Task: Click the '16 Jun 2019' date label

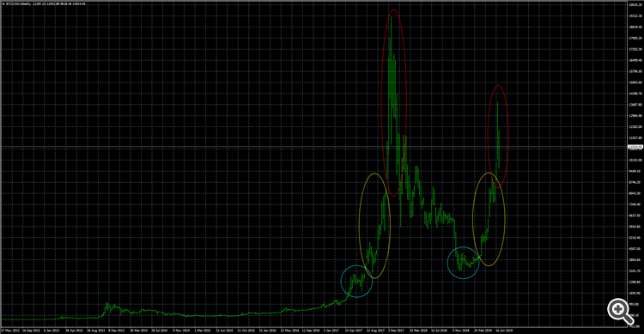Action: (x=504, y=330)
